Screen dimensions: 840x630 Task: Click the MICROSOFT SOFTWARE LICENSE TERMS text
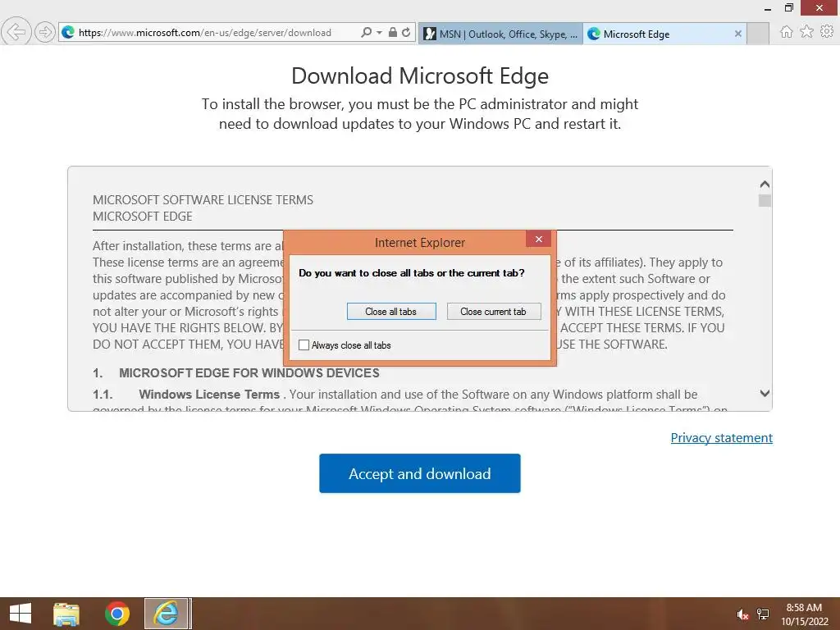(203, 200)
